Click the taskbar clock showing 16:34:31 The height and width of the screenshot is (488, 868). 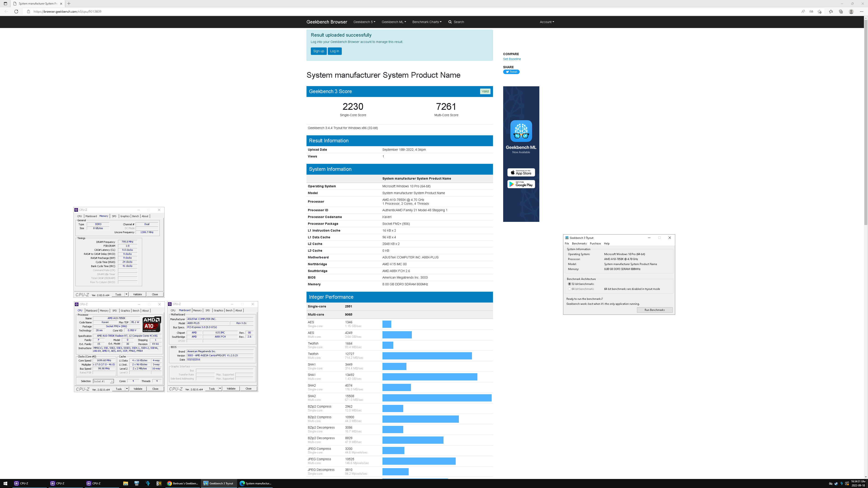(x=858, y=483)
